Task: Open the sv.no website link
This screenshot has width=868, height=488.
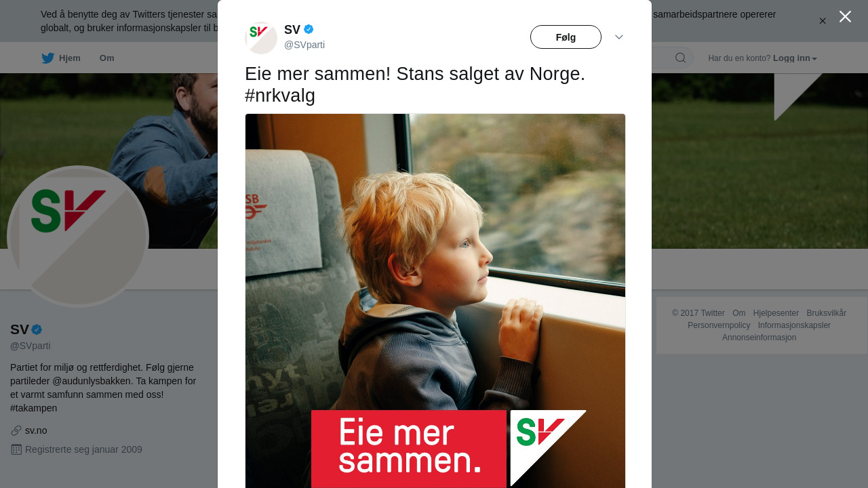Action: click(36, 430)
